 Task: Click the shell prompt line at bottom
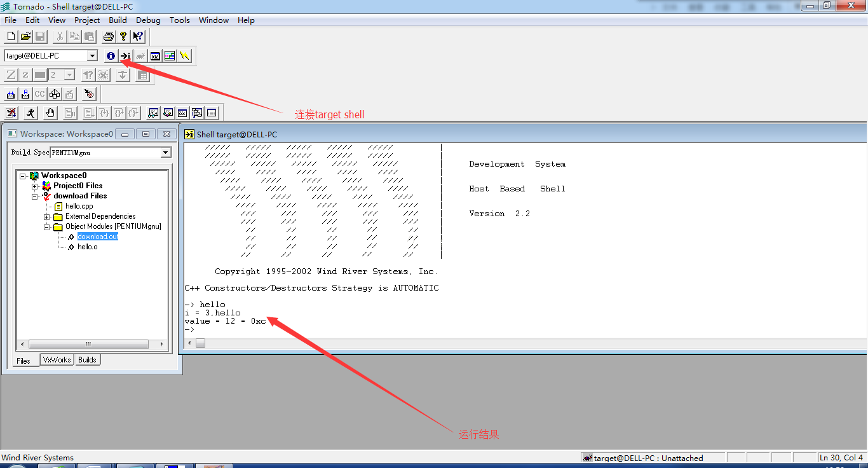189,329
